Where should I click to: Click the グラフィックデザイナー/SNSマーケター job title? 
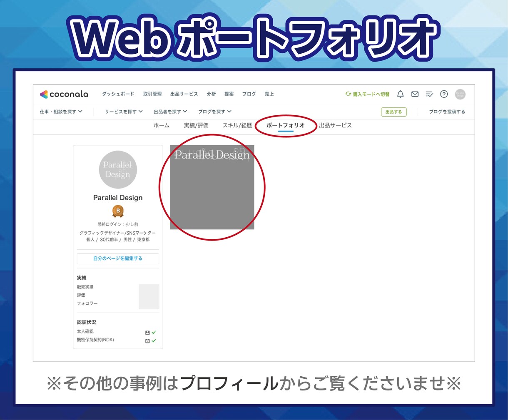coord(118,233)
